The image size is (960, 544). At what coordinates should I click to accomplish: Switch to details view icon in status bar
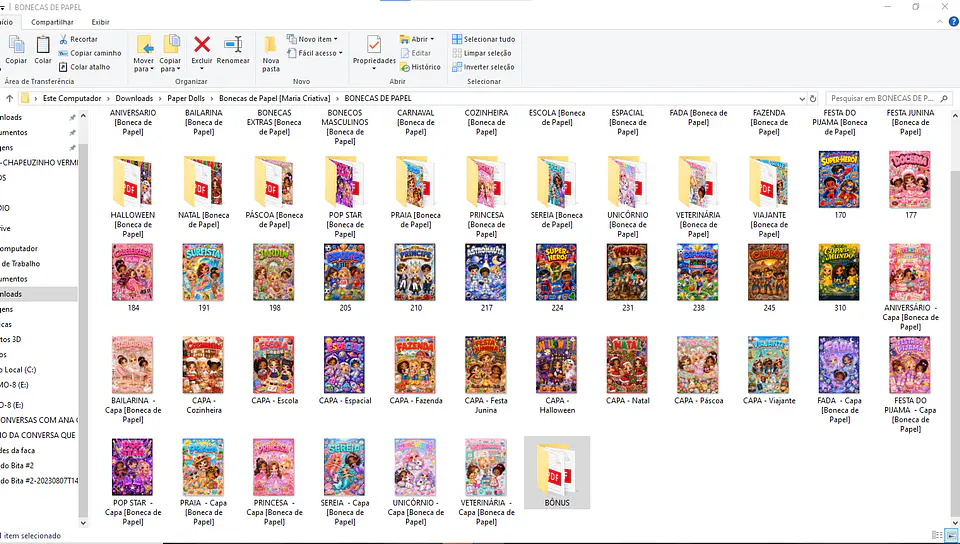coord(937,535)
